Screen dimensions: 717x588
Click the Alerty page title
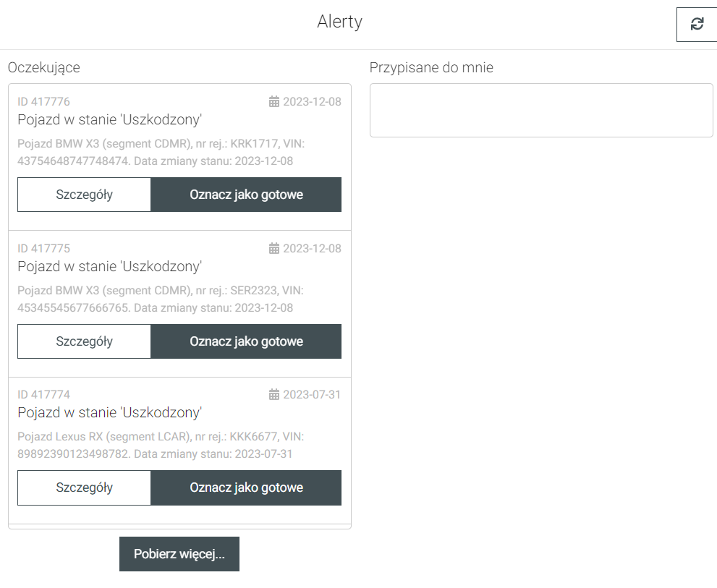[339, 22]
